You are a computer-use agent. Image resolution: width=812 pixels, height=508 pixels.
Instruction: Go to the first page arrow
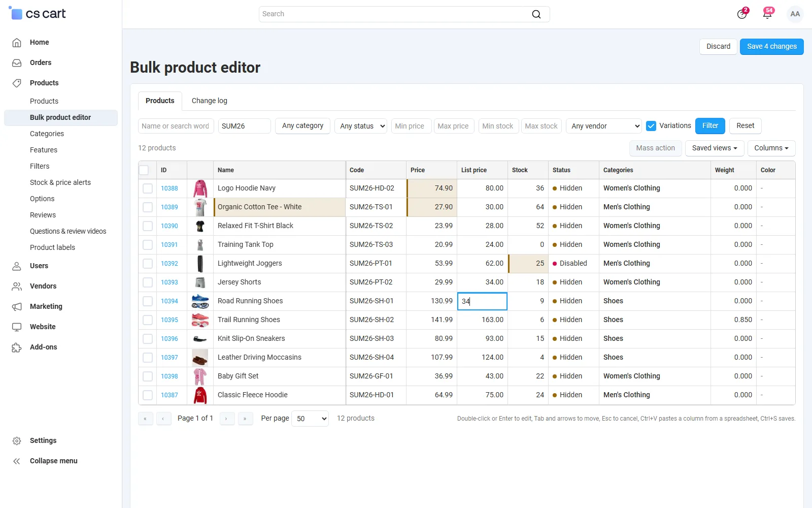point(145,419)
